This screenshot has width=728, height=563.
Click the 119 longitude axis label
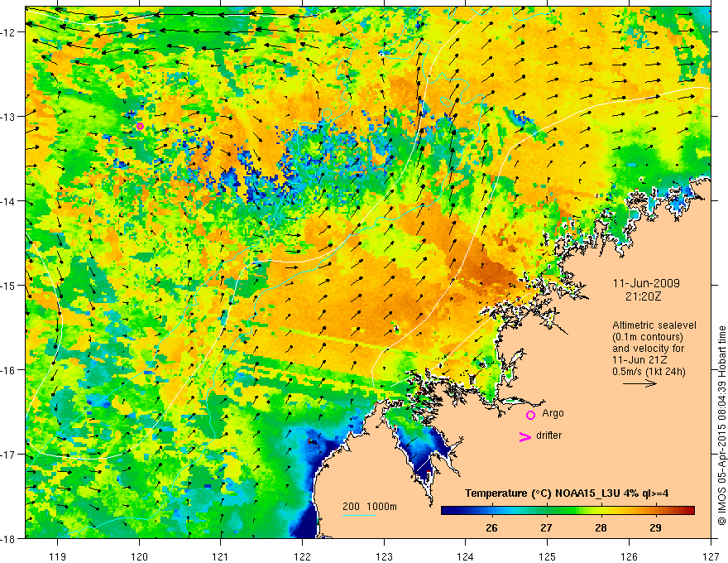point(58,556)
